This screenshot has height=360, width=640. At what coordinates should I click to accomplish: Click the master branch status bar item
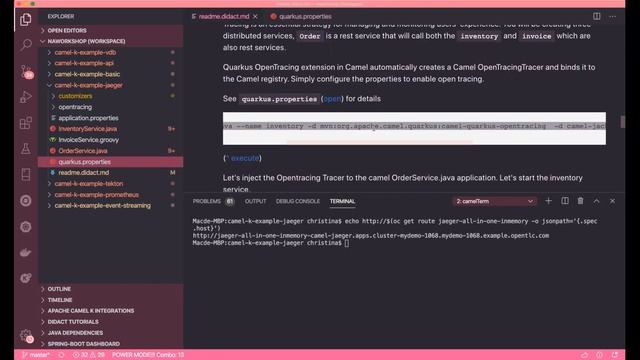point(36,355)
